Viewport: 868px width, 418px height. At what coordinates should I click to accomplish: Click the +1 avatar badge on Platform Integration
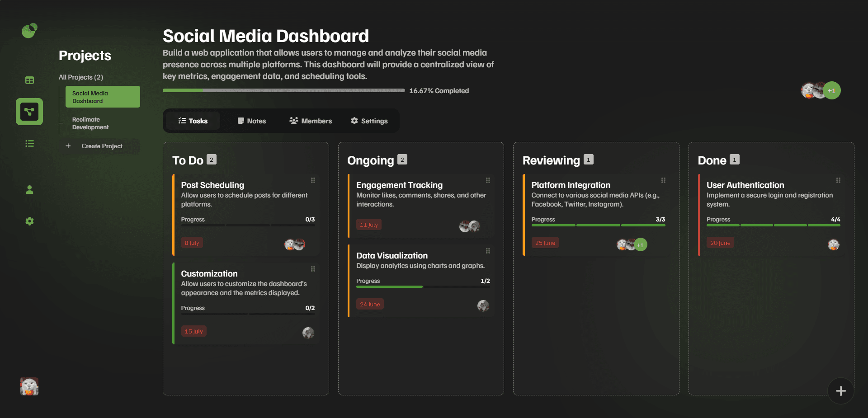[640, 244]
